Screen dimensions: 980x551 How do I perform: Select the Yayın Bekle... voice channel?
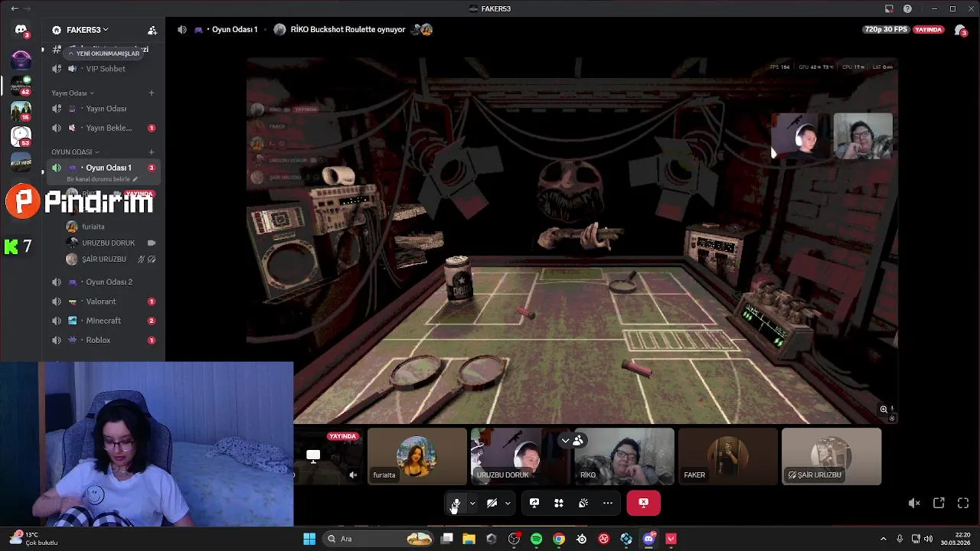(103, 128)
